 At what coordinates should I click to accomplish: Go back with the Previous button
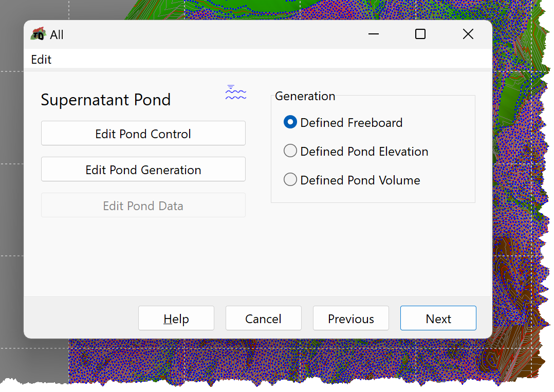point(351,319)
